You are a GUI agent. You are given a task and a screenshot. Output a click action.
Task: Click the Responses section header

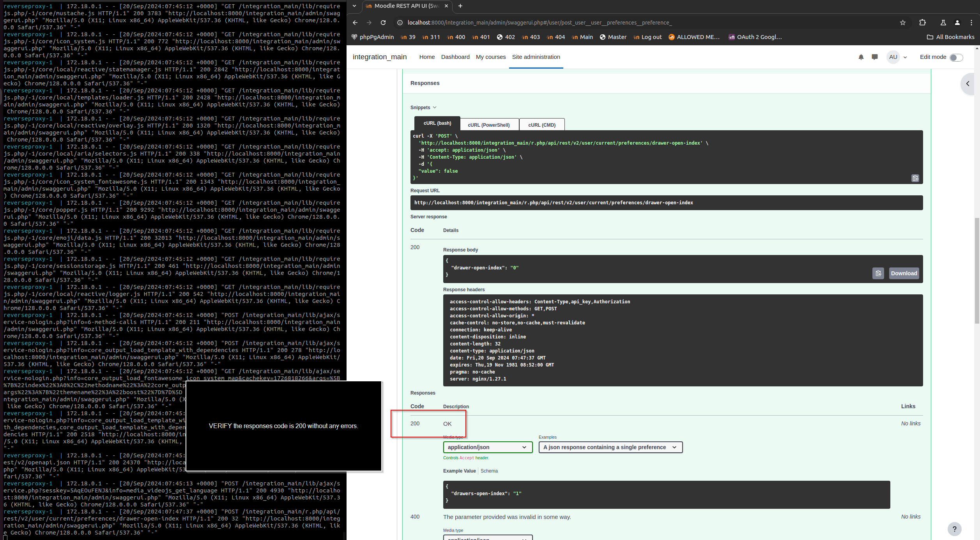point(425,83)
